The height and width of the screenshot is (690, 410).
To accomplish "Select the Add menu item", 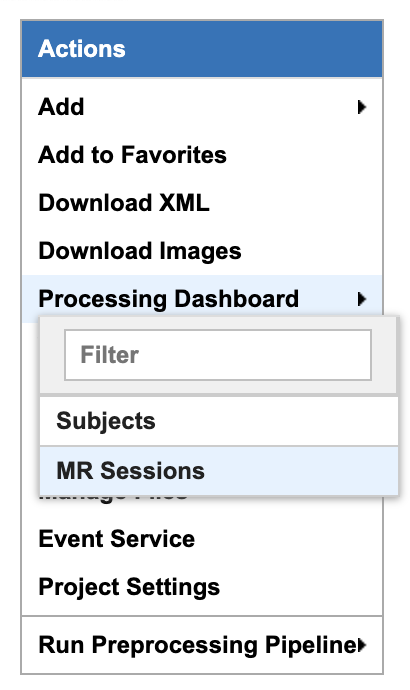I will coord(202,107).
